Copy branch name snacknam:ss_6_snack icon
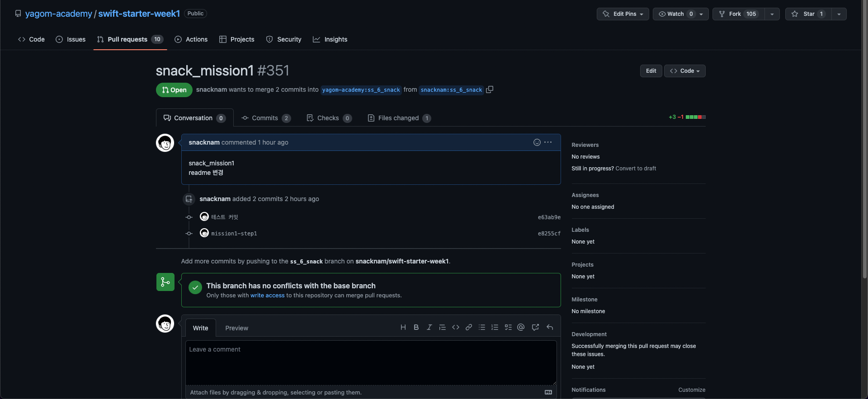 point(490,89)
